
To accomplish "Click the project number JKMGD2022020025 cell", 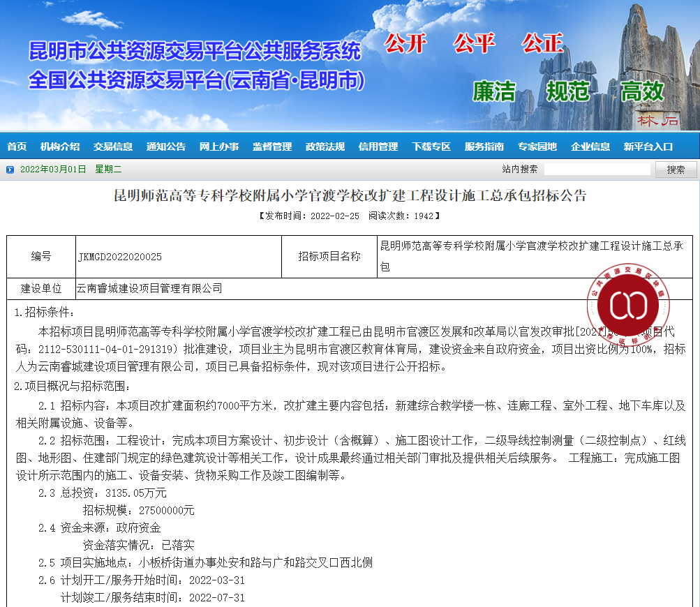I will [x=119, y=257].
